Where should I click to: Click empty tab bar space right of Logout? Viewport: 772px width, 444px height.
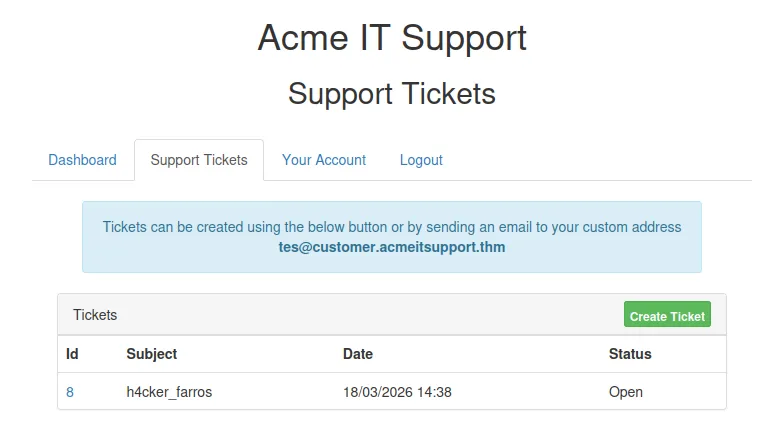600,160
